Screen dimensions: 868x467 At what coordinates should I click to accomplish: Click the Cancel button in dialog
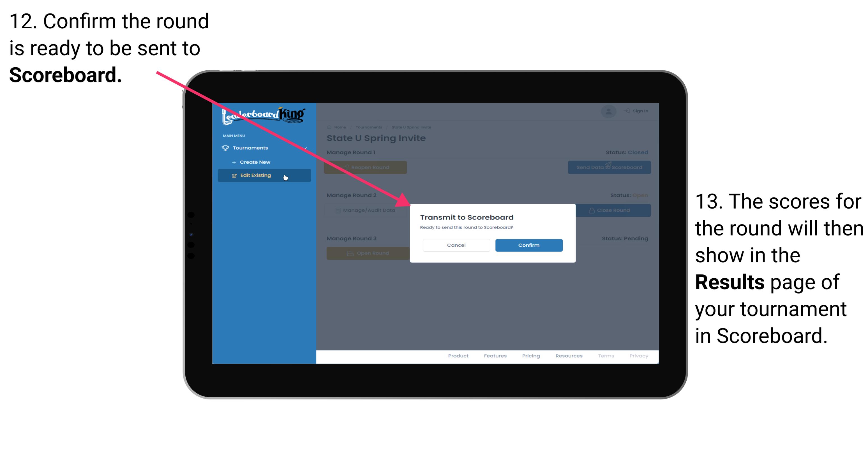click(456, 244)
